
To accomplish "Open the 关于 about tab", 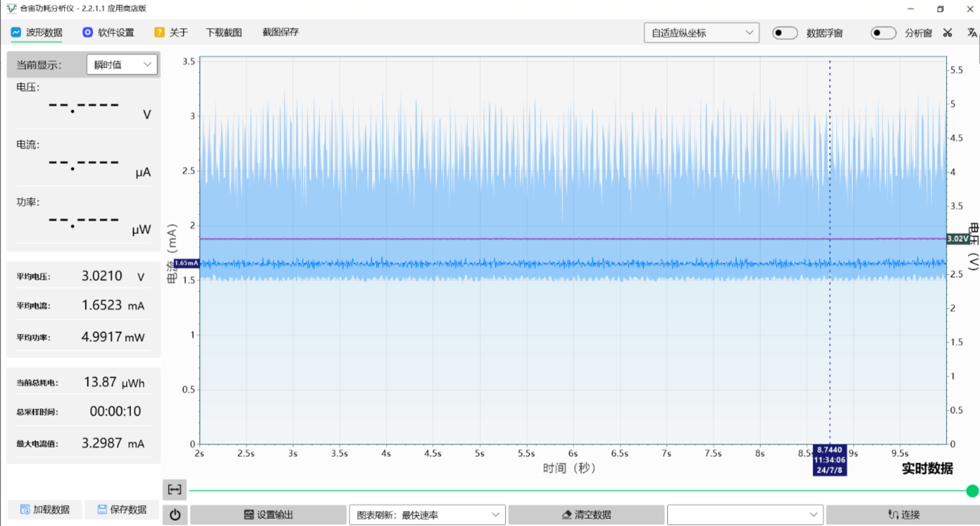I will point(171,32).
